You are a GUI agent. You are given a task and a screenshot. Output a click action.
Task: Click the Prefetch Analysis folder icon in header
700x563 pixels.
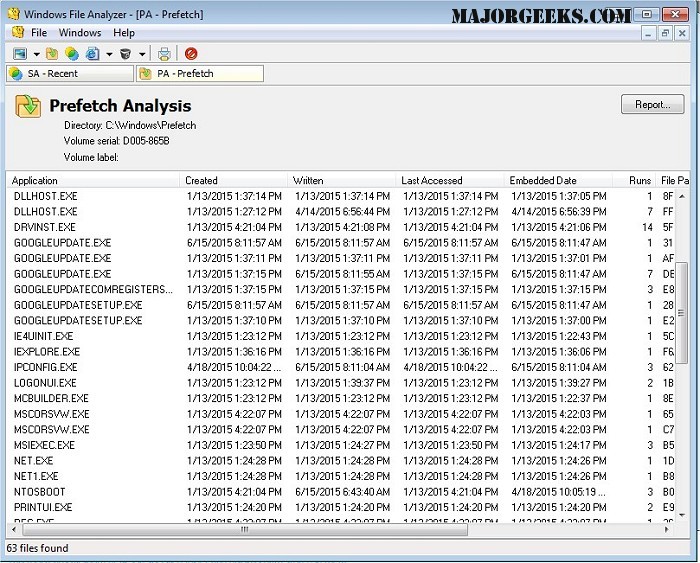pyautogui.click(x=28, y=106)
